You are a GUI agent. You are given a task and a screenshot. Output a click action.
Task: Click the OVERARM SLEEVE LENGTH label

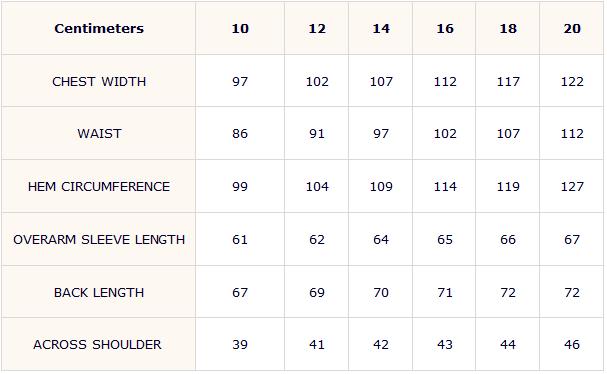pyautogui.click(x=99, y=240)
